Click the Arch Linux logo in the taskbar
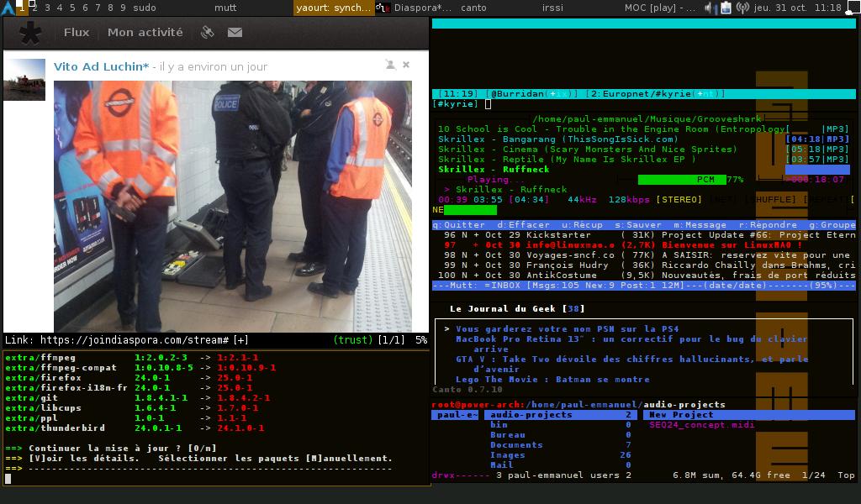The image size is (861, 504). pos(8,8)
